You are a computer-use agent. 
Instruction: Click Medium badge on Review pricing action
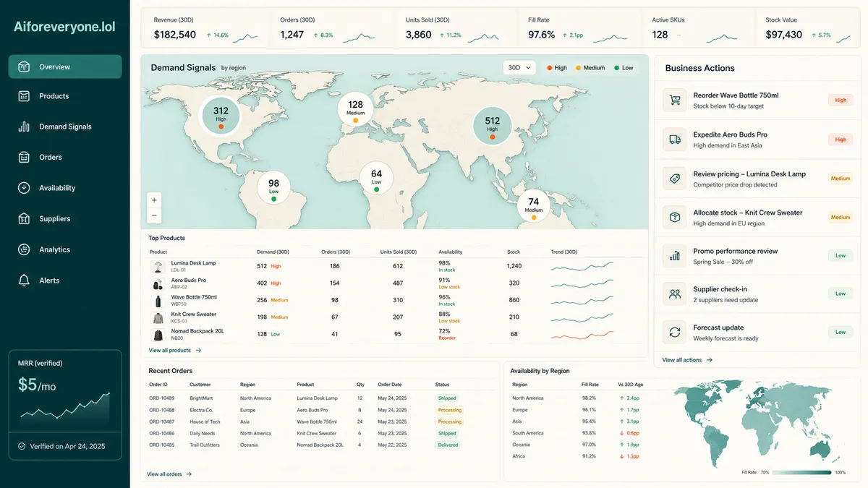[841, 179]
